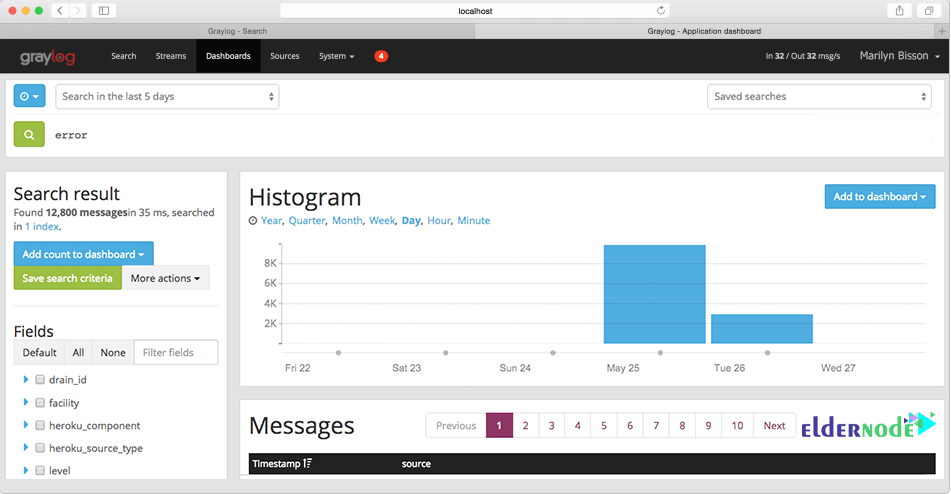Select Default fields button
The image size is (951, 494).
(x=39, y=353)
